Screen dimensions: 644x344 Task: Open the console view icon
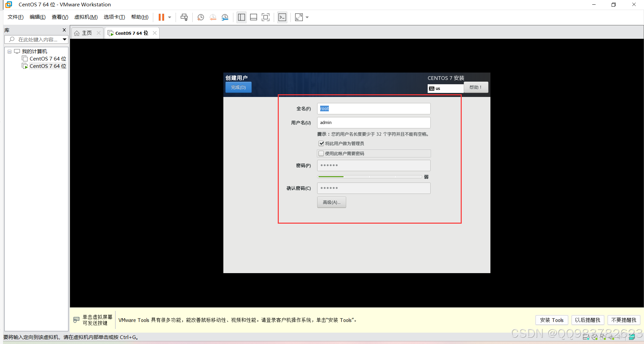(x=282, y=17)
